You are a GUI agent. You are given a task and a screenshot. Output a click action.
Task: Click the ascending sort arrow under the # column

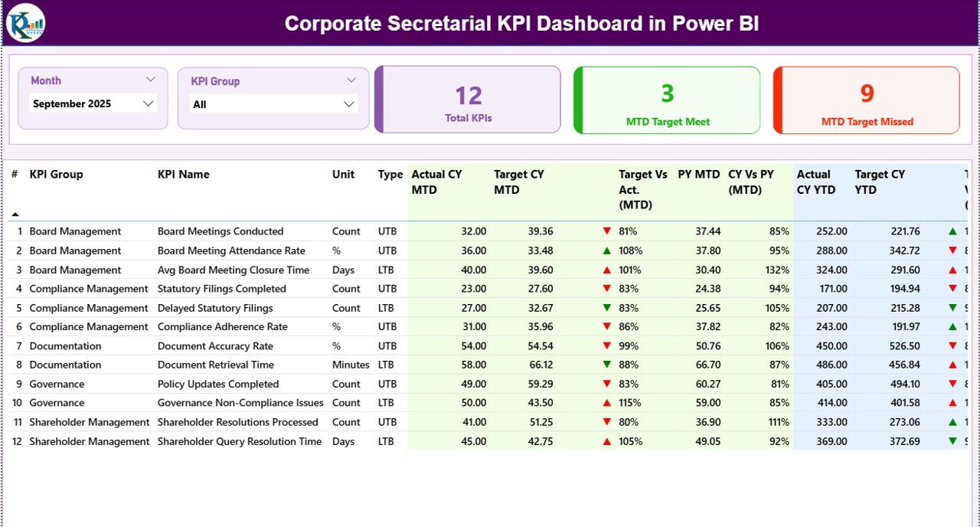click(x=17, y=215)
